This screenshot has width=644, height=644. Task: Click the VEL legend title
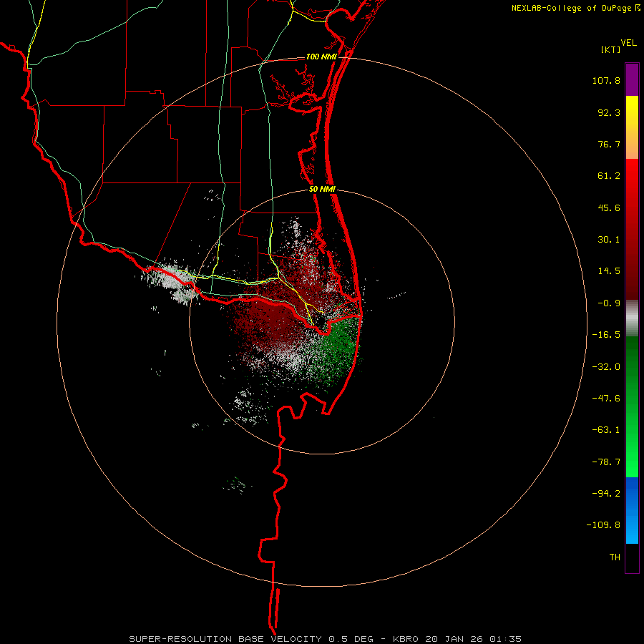point(628,43)
